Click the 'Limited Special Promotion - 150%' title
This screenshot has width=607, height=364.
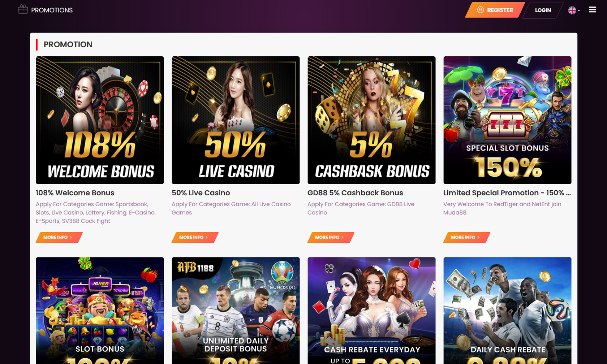[x=507, y=193]
